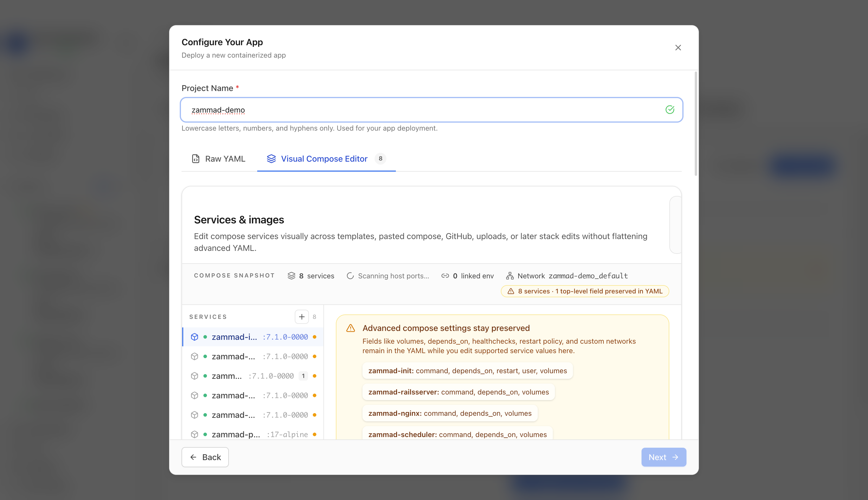The height and width of the screenshot is (500, 868).
Task: Go back with the Back button
Action: pos(205,457)
